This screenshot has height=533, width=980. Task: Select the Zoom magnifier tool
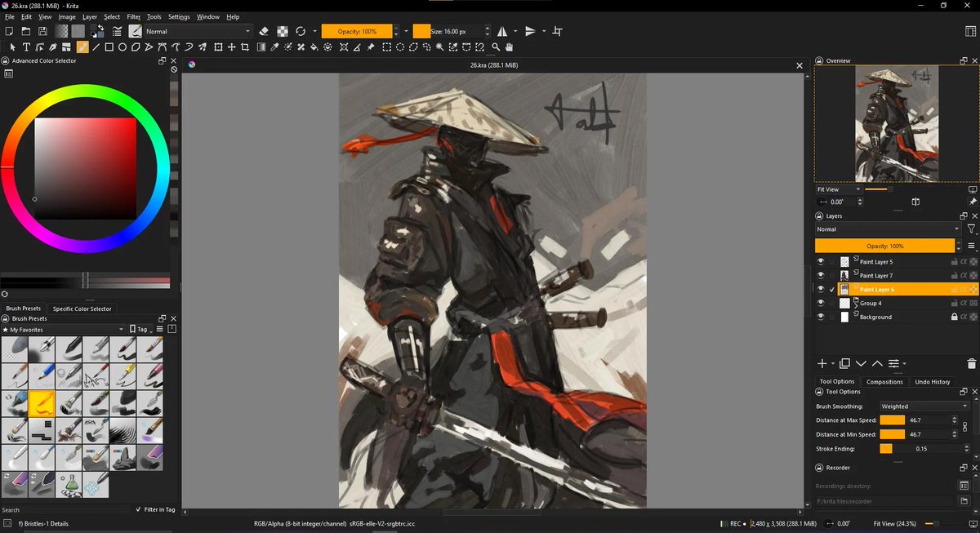[x=497, y=47]
